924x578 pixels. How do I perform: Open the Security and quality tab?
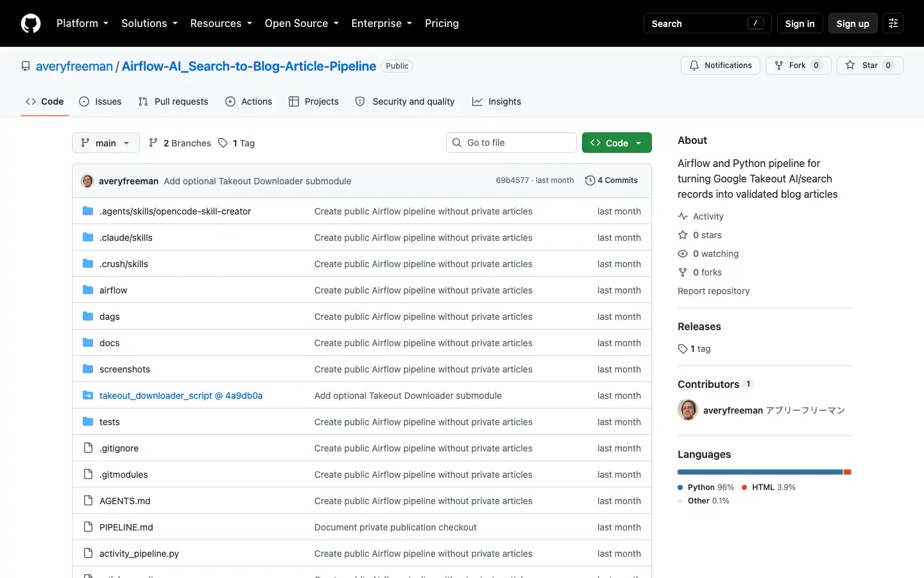(405, 101)
